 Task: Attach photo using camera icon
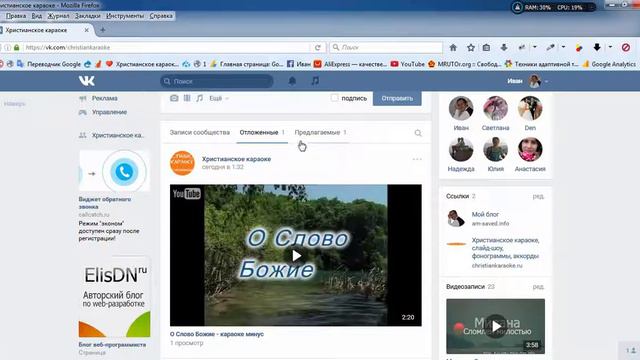click(x=174, y=98)
